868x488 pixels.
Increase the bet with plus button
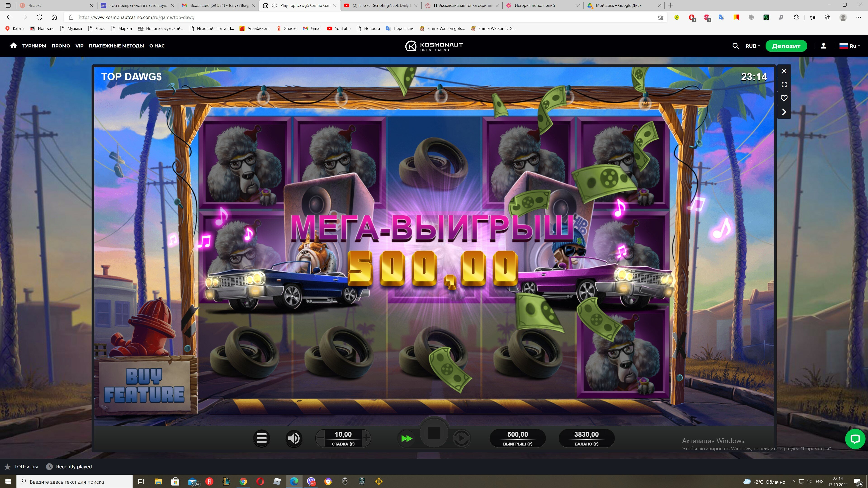pos(366,438)
